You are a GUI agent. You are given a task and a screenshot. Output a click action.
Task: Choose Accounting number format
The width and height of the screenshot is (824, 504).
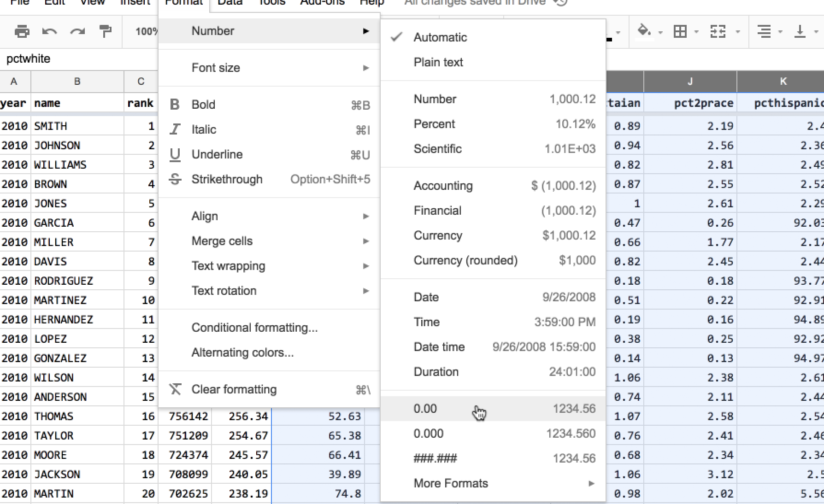pyautogui.click(x=493, y=186)
